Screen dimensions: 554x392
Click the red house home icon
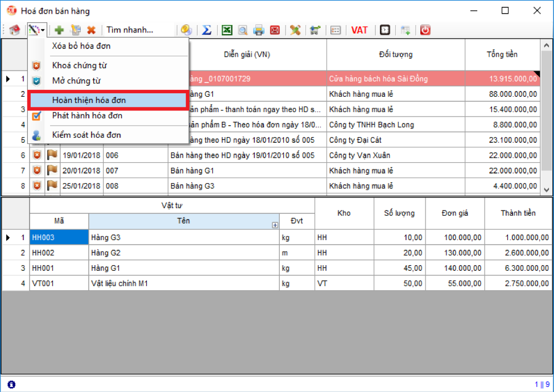14,30
